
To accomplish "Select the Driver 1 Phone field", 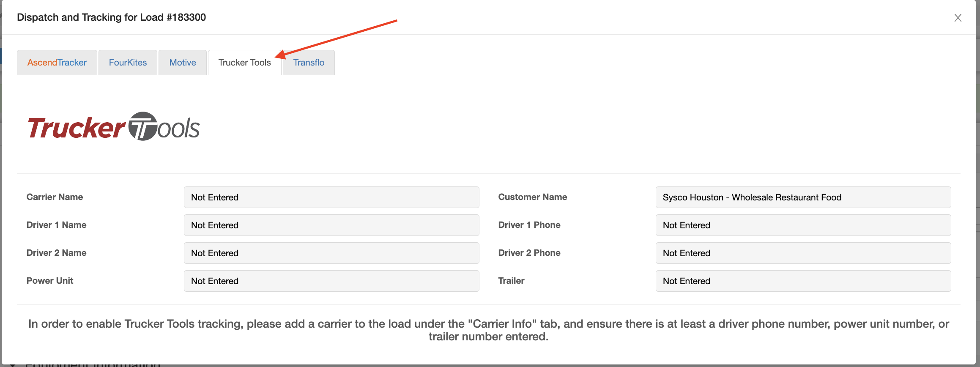I will pyautogui.click(x=803, y=225).
